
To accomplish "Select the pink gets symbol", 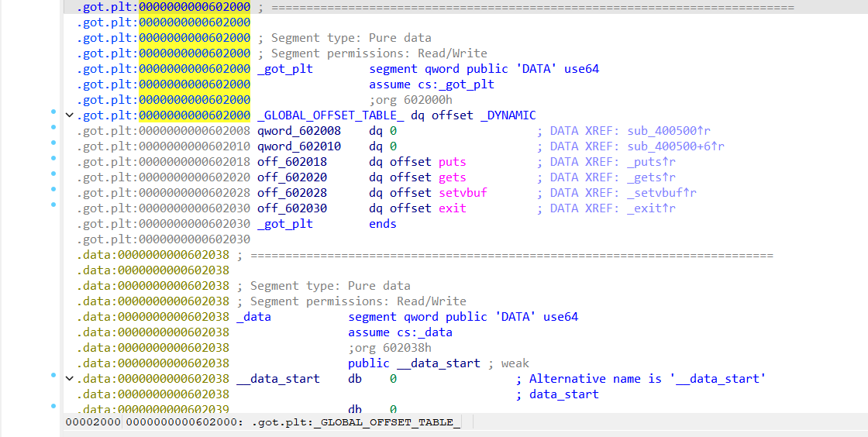I will [452, 177].
